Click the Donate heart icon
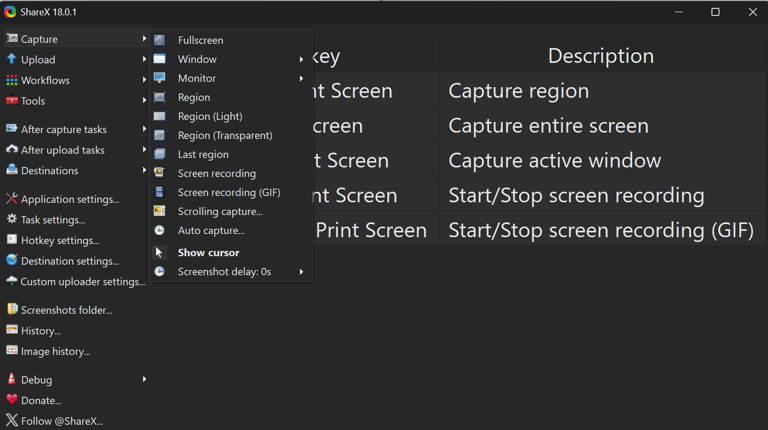 12,400
